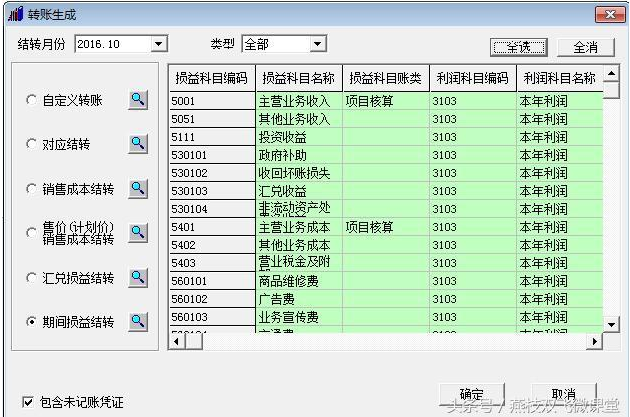Viewport: 630px width, 417px height.
Task: Click the 利润科目编码 column header
Action: pos(472,79)
